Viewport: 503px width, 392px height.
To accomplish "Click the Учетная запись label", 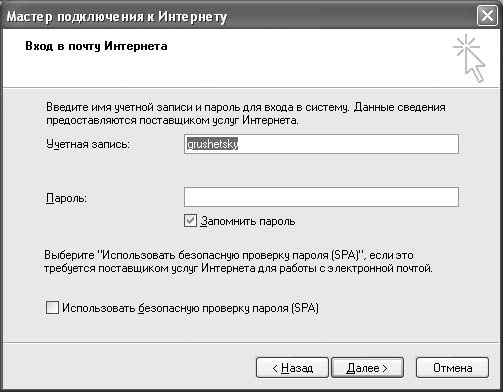I will coord(88,144).
